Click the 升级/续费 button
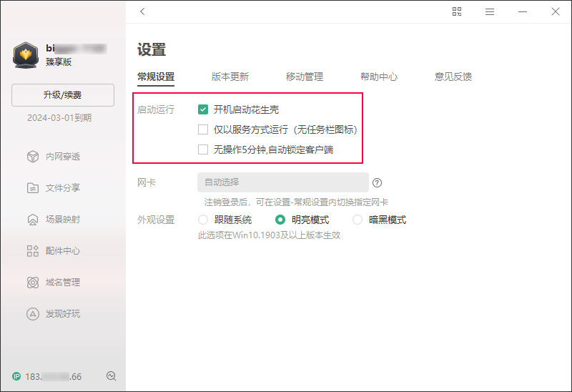This screenshot has width=572, height=392. 63,95
